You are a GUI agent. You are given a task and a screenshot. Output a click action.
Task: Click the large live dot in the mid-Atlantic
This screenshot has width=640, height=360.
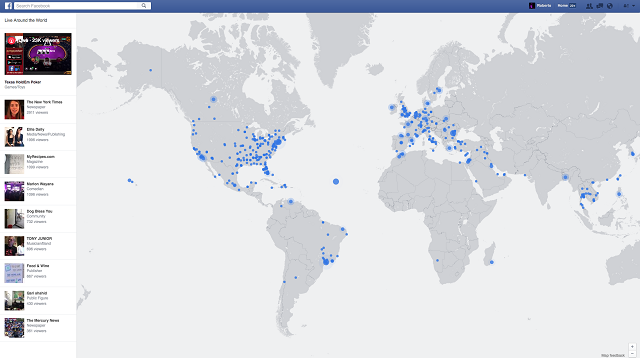pos(336,182)
